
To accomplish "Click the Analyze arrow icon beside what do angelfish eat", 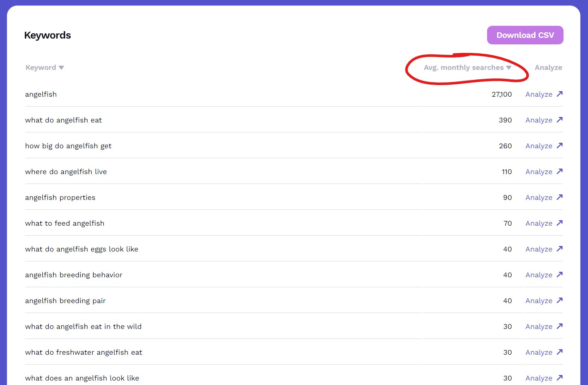I will [x=559, y=119].
